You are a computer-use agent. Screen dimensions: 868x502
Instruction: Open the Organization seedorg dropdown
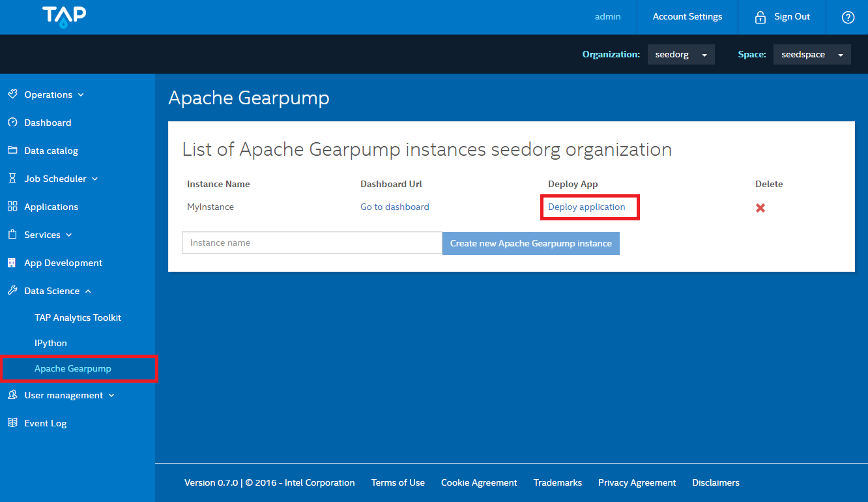click(681, 55)
